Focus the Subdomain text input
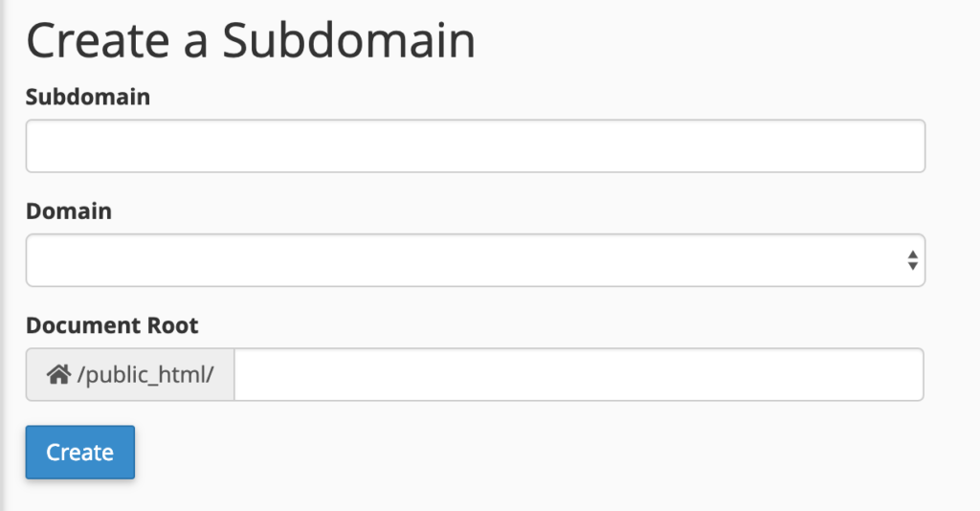The width and height of the screenshot is (980, 511). coord(475,146)
